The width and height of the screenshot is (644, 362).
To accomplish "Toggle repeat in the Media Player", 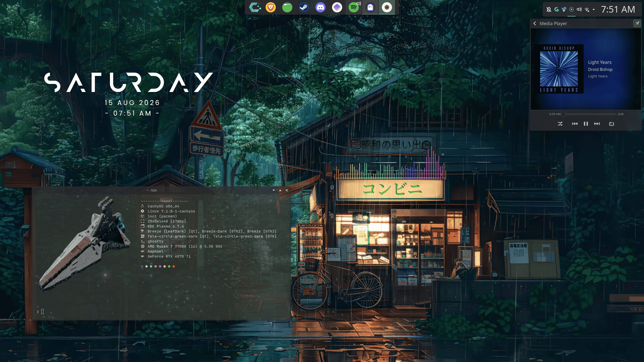I will 612,124.
